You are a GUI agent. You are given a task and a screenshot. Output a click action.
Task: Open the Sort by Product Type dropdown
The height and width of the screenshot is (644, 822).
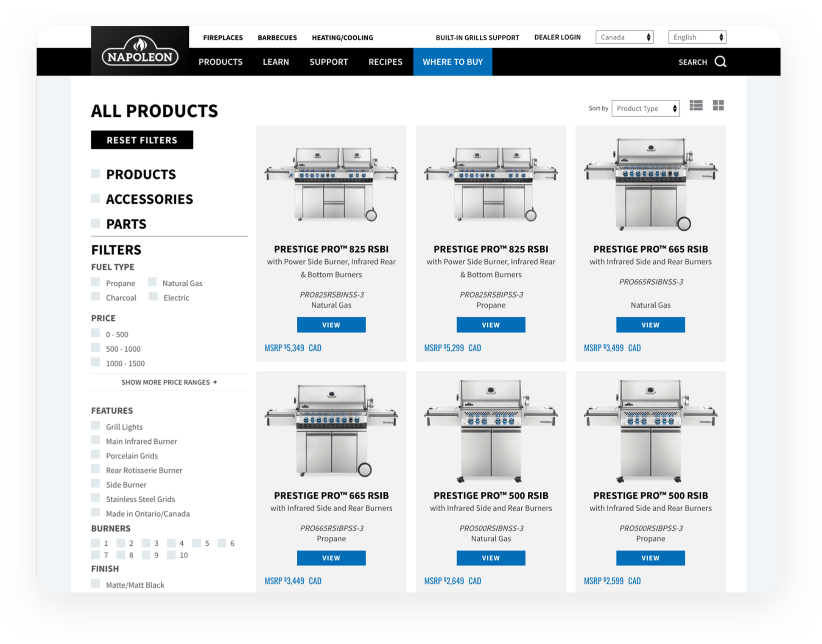(x=645, y=109)
